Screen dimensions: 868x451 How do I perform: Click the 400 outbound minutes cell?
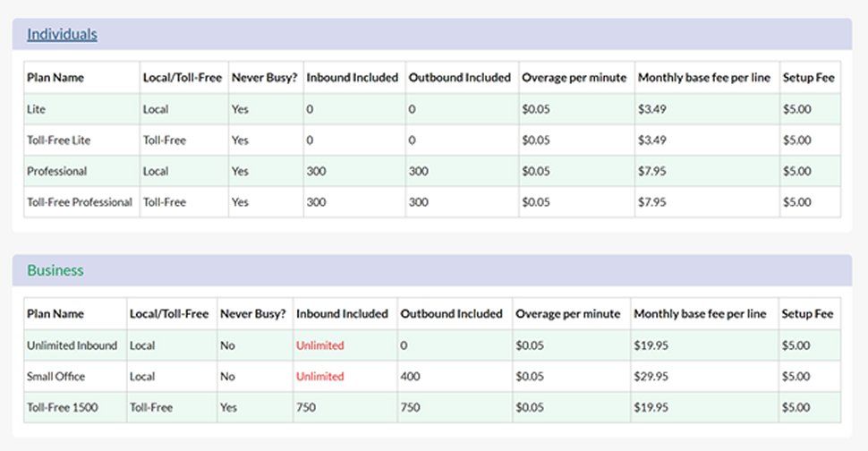coord(411,377)
